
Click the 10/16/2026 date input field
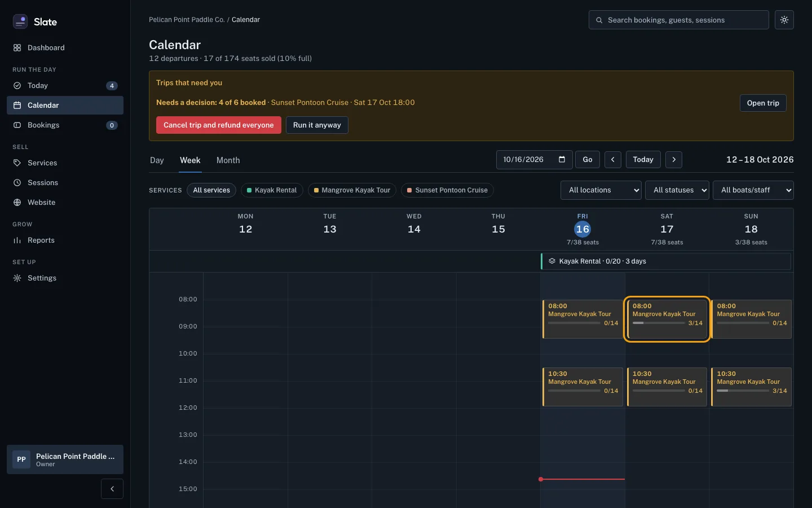(x=535, y=160)
